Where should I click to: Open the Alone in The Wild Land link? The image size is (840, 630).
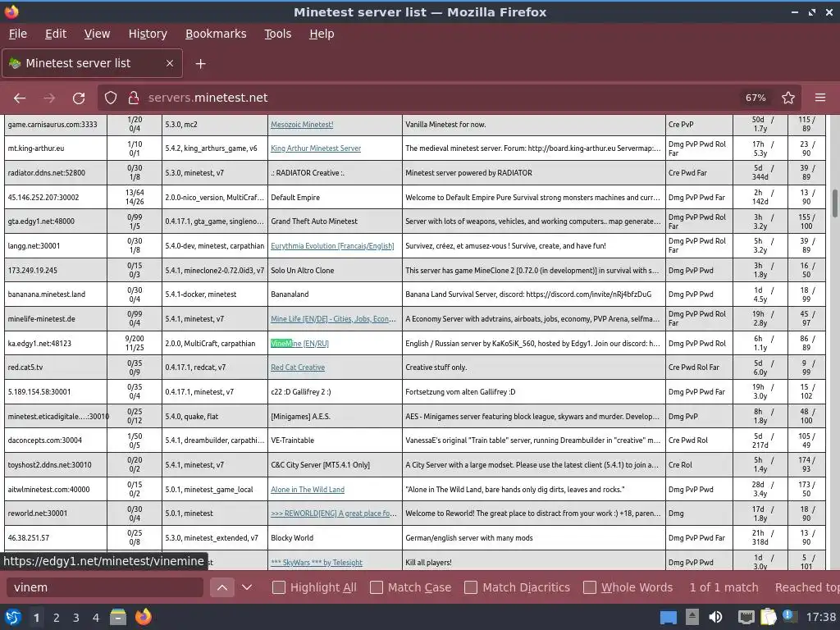308,490
